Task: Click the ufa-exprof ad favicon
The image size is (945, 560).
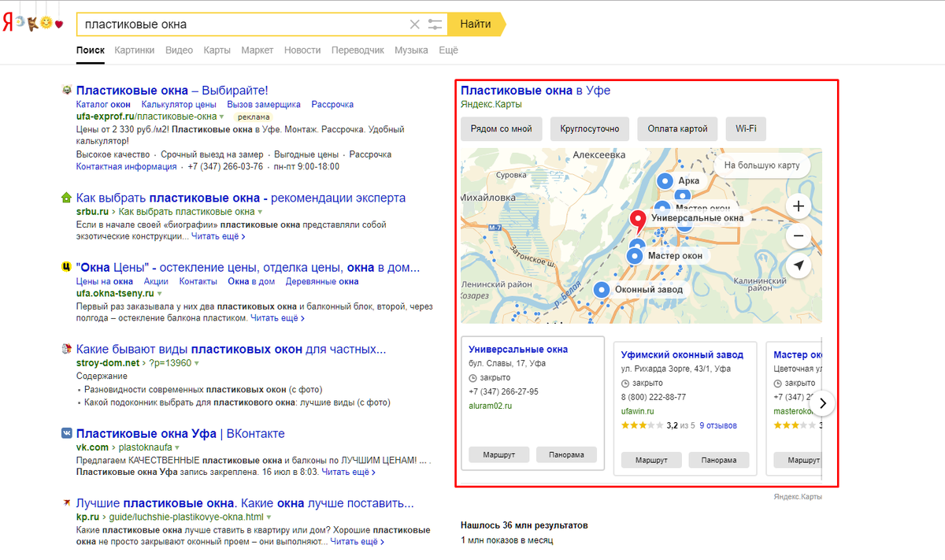Action: coord(67,91)
